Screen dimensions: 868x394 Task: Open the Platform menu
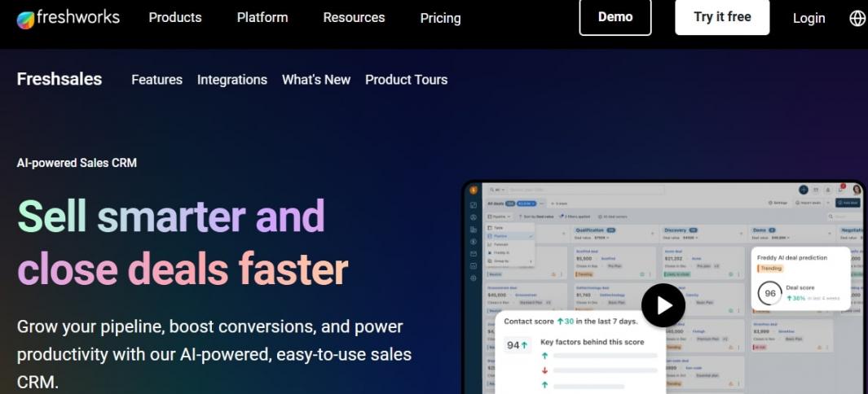[x=262, y=18]
